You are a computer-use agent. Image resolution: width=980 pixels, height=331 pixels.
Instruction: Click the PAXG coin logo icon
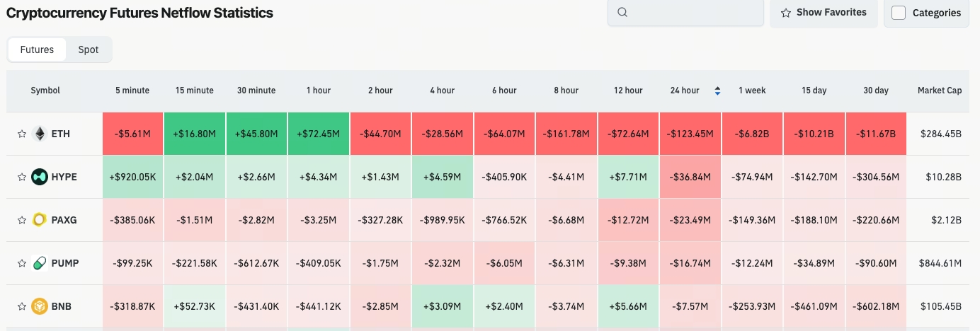(40, 220)
